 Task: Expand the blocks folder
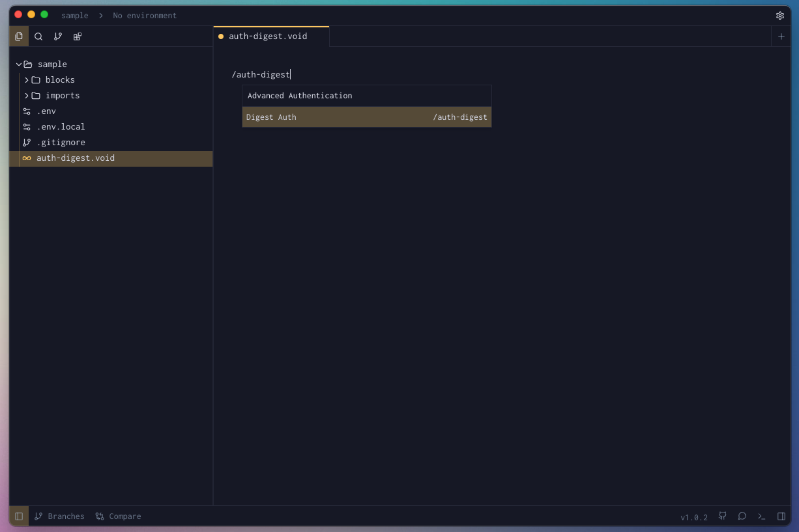[61, 79]
